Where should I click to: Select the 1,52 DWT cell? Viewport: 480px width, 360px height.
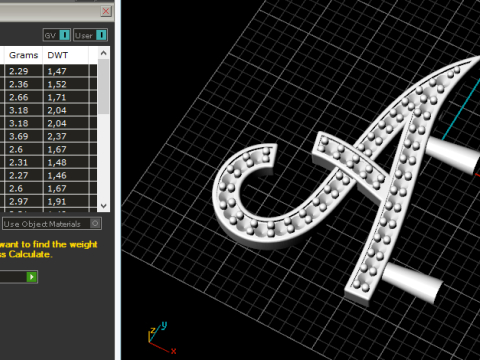[x=66, y=84]
